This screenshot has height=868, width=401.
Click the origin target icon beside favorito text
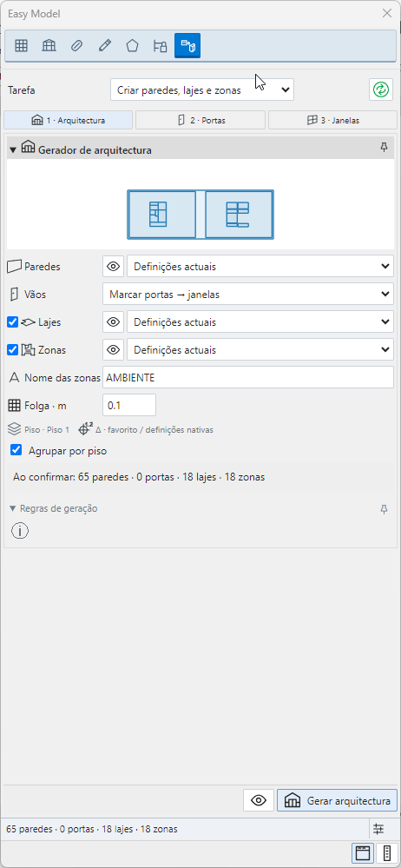pyautogui.click(x=84, y=429)
